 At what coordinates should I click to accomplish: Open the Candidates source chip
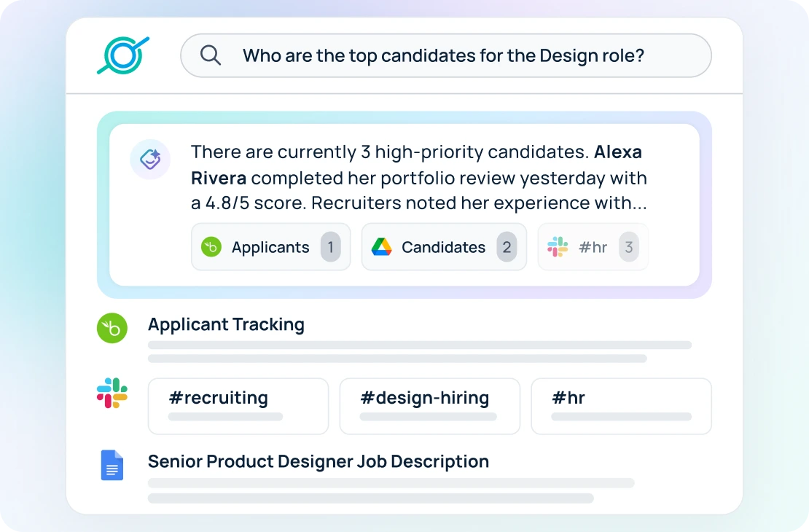pos(444,247)
